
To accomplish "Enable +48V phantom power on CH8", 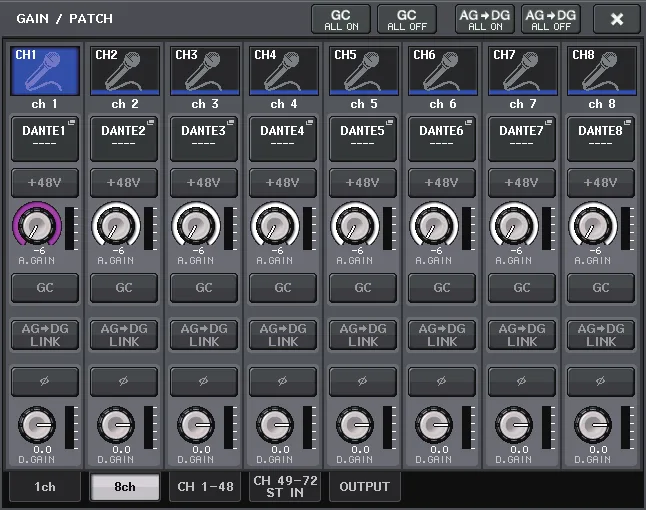I will pyautogui.click(x=601, y=182).
